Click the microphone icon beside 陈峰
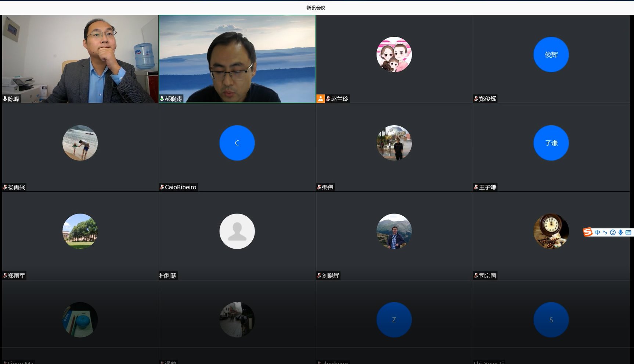The width and height of the screenshot is (634, 364). [x=5, y=99]
